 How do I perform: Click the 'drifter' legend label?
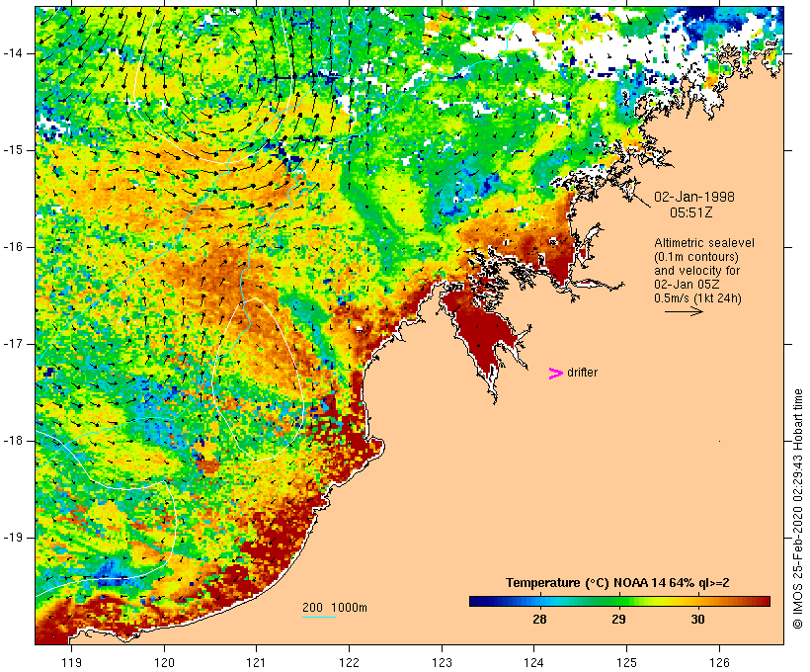coord(582,373)
